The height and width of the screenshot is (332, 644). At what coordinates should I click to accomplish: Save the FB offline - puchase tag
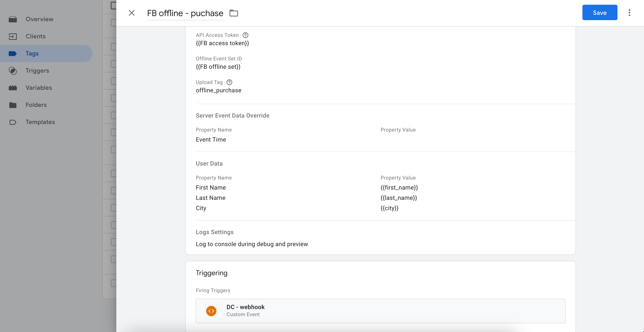coord(600,12)
